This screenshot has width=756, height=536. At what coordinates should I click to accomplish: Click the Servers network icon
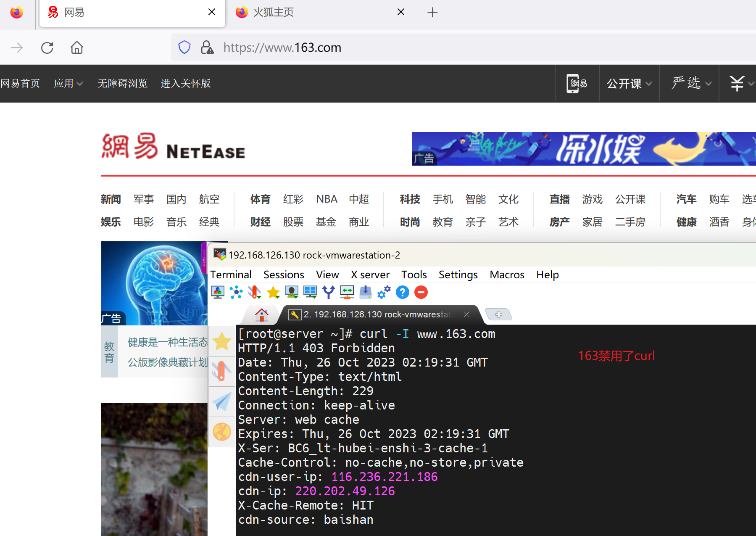pyautogui.click(x=236, y=292)
